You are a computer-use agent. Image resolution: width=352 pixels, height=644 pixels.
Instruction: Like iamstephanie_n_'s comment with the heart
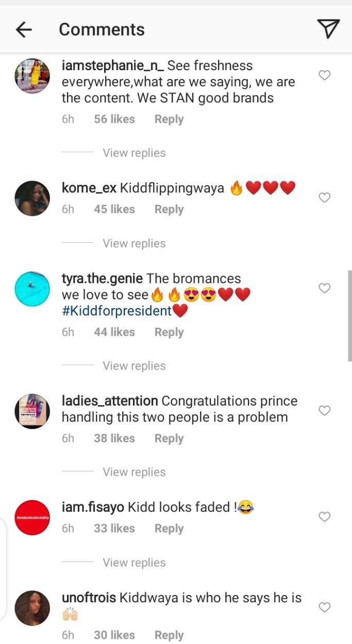(x=324, y=76)
